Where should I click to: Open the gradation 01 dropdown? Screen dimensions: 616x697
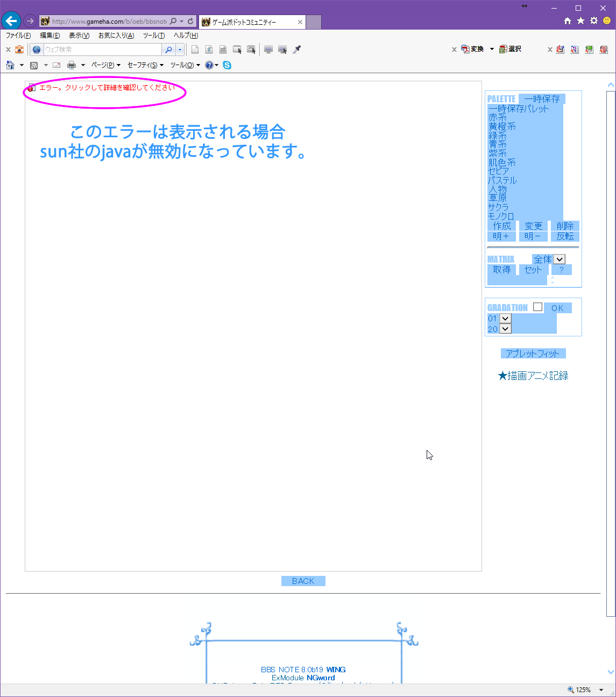coord(505,319)
